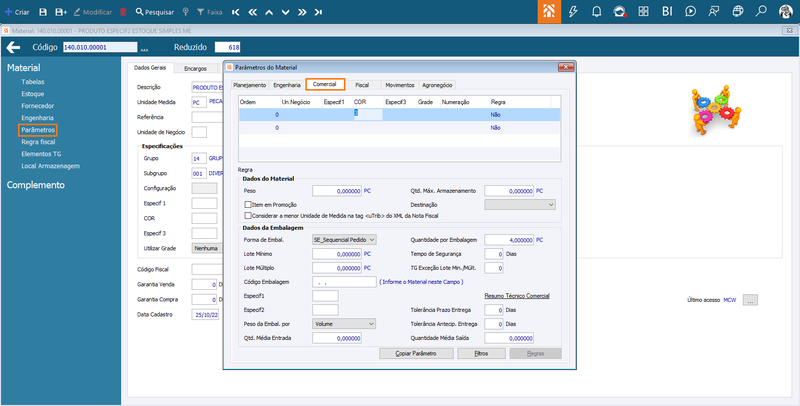
Task: Click the orange home icon in toolbar
Action: (x=550, y=11)
